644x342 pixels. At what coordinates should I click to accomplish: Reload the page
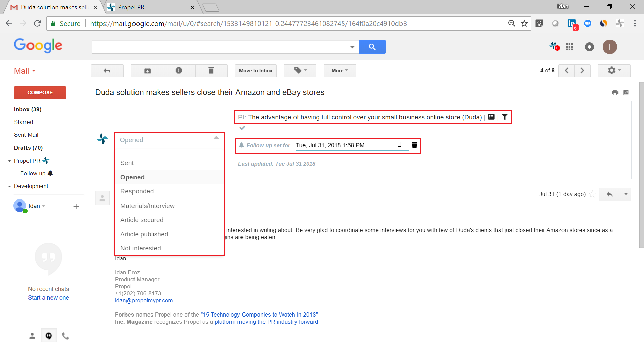[37, 23]
